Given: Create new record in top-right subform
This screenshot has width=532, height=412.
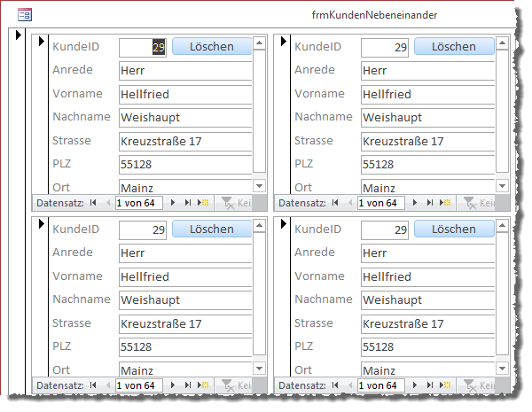Looking at the screenshot, I should click(445, 203).
